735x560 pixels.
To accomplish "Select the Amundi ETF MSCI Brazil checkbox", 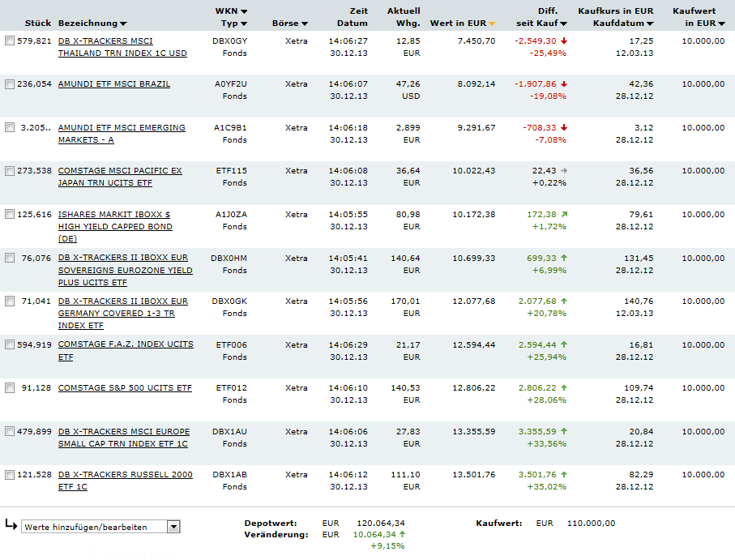I will 10,84.
